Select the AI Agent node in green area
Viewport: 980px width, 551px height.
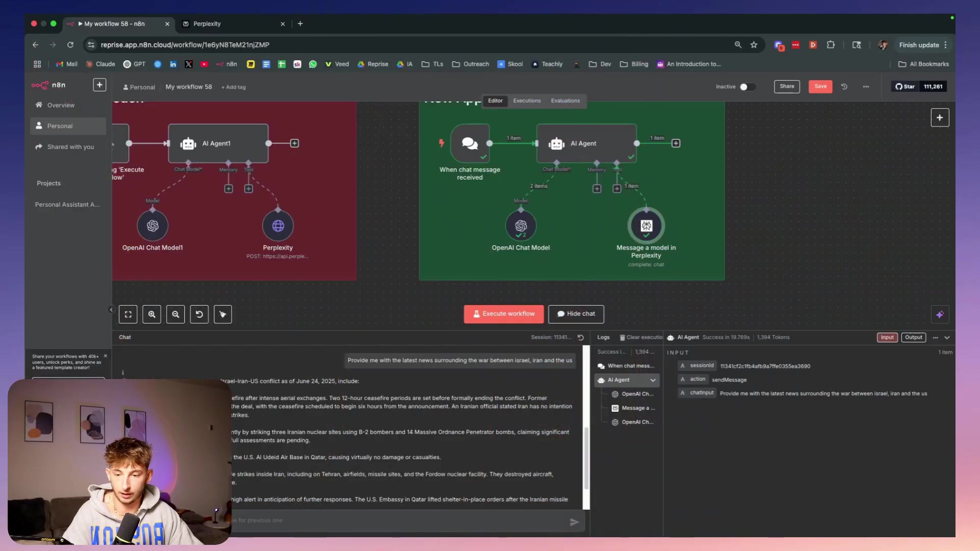coord(586,143)
